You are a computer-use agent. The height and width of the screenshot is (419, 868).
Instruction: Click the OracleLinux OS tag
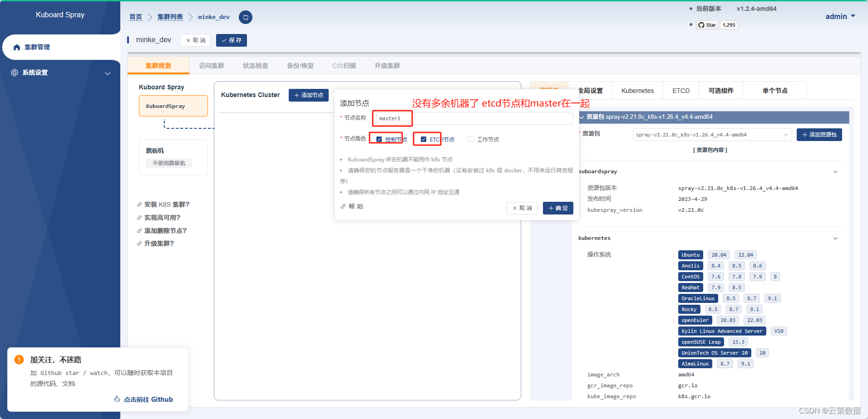(x=698, y=298)
